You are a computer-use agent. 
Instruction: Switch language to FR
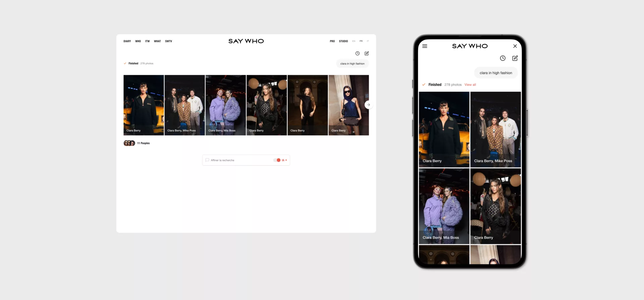[361, 41]
